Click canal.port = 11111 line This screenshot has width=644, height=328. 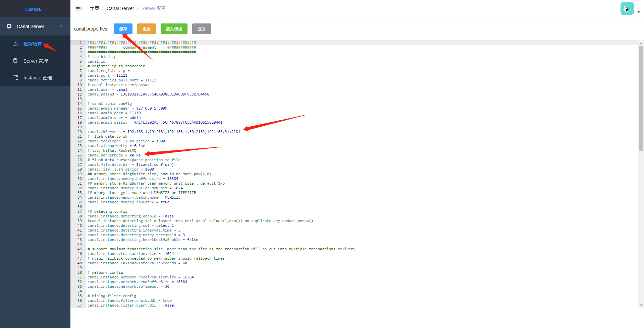click(x=107, y=75)
